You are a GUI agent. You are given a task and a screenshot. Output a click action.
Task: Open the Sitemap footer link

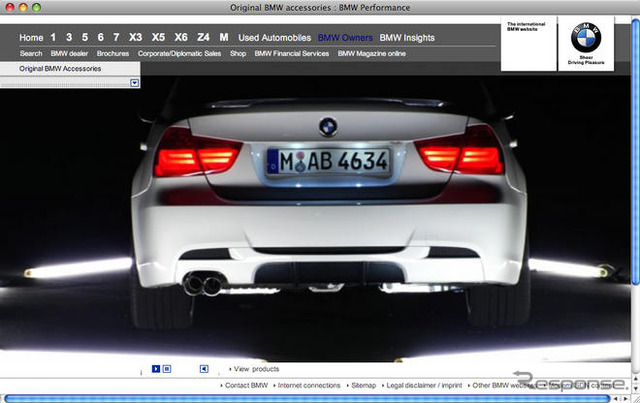(x=362, y=385)
